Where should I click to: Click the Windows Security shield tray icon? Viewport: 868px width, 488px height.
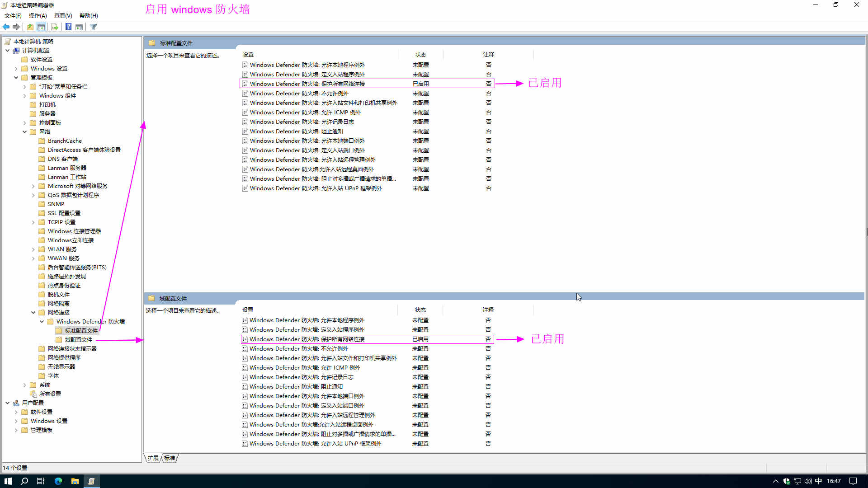point(787,481)
